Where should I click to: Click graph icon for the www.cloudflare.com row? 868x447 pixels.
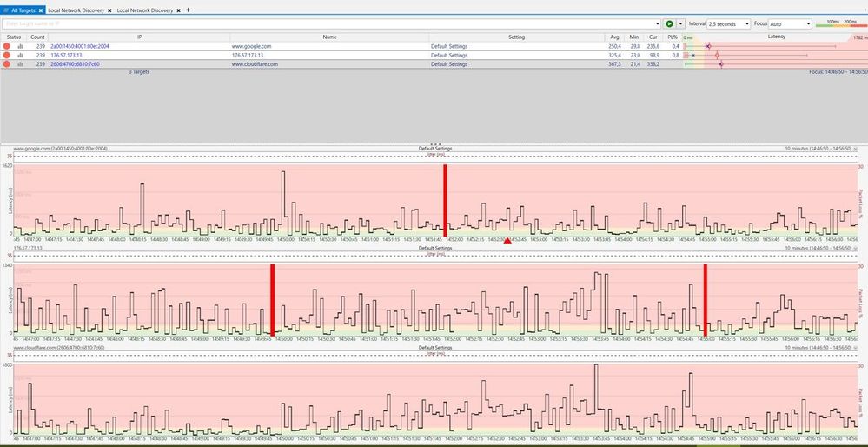point(21,64)
